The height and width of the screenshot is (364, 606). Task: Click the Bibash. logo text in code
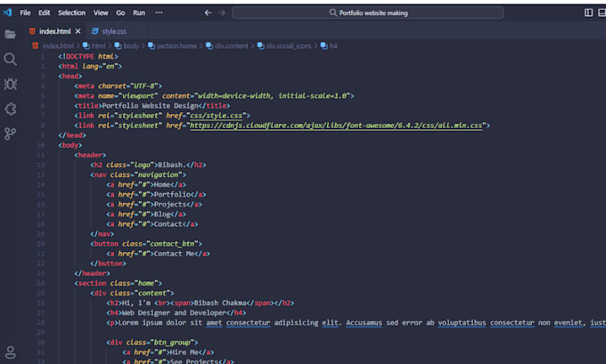[x=172, y=165]
